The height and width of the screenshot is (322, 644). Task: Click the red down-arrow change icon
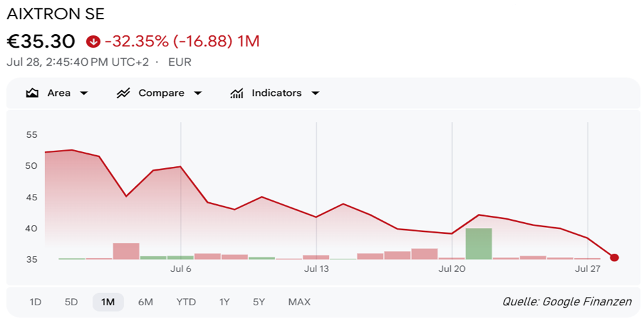(x=93, y=41)
